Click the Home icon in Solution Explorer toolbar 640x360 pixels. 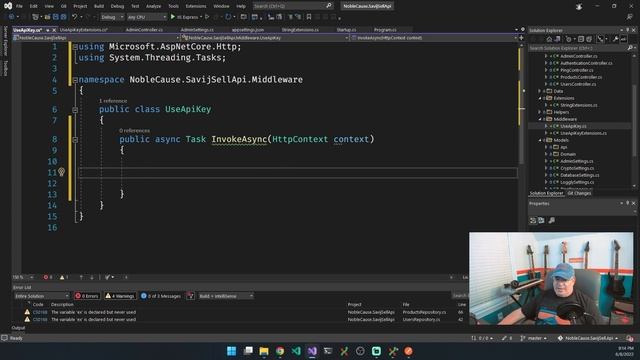click(549, 39)
